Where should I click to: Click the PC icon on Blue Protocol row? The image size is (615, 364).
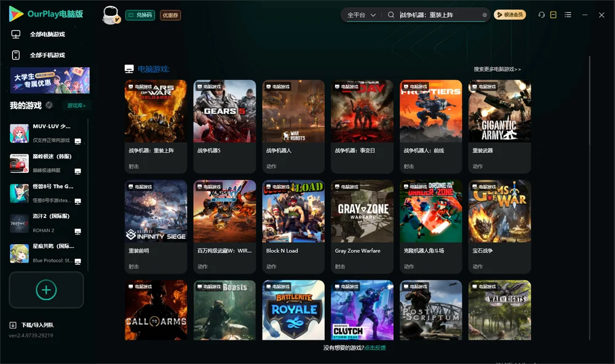click(77, 262)
